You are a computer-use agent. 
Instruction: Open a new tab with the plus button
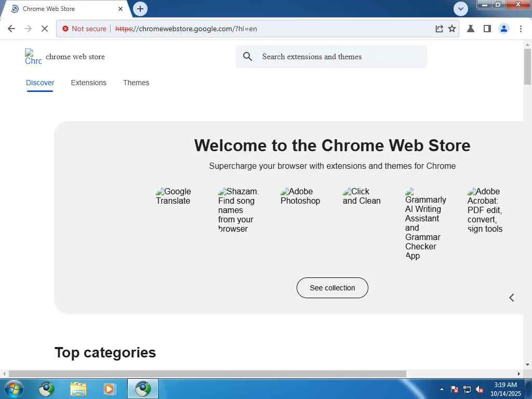140,9
